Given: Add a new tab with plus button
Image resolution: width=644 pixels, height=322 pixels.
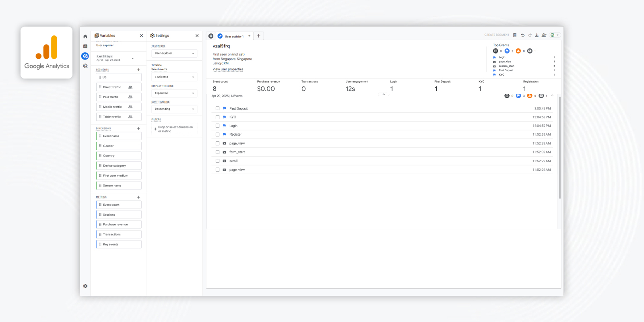Looking at the screenshot, I should 258,36.
